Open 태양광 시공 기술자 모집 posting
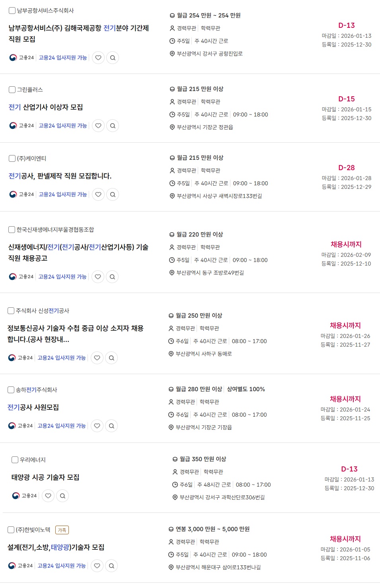 [x=45, y=477]
